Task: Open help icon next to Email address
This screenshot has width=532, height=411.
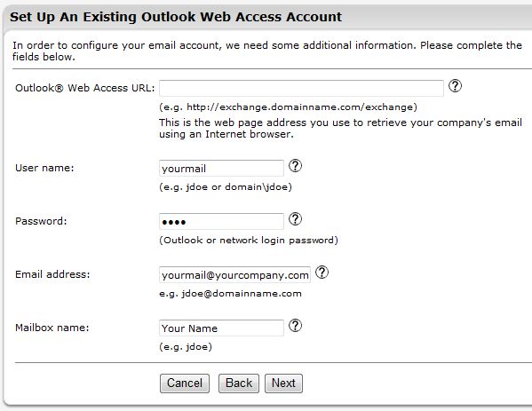Action: (x=322, y=273)
